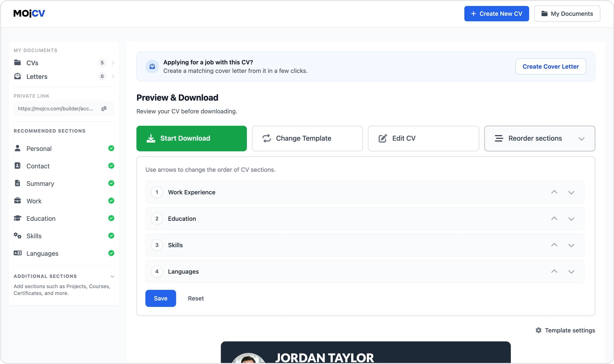This screenshot has height=364, width=614.
Task: Open My Documents from header
Action: (x=567, y=14)
